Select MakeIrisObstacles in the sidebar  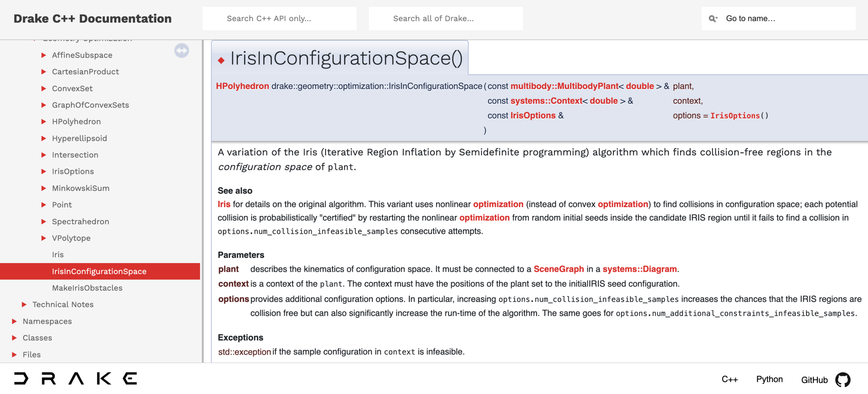pos(87,288)
